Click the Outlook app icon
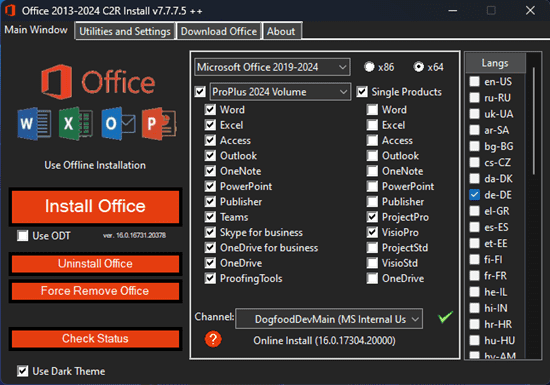Viewport: 550px width, 385px height. [x=118, y=123]
